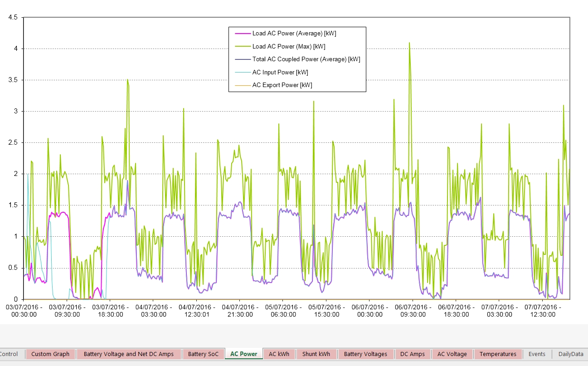588x366 pixels.
Task: Click x-axis label 07/07/2016 - 03:30:00
Action: tap(499, 311)
